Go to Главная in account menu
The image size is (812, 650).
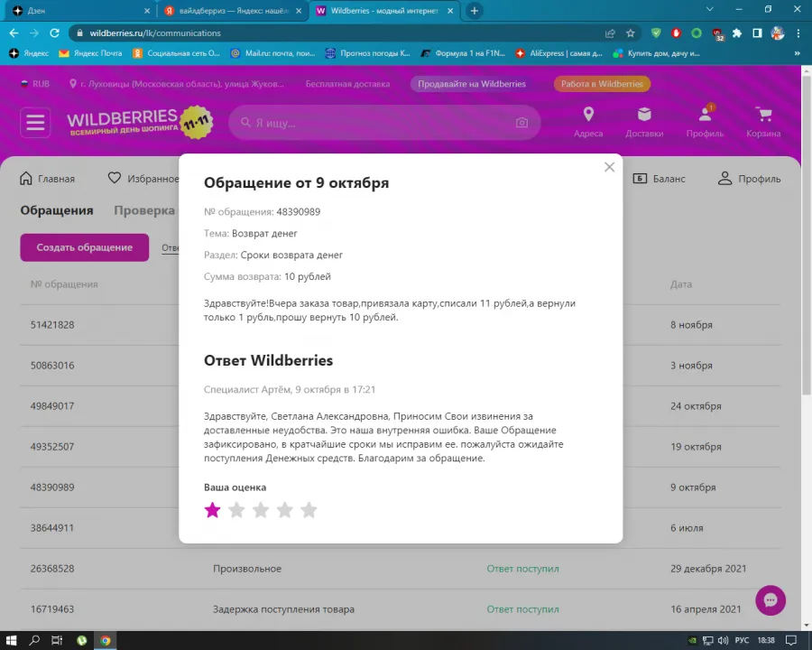tap(47, 179)
